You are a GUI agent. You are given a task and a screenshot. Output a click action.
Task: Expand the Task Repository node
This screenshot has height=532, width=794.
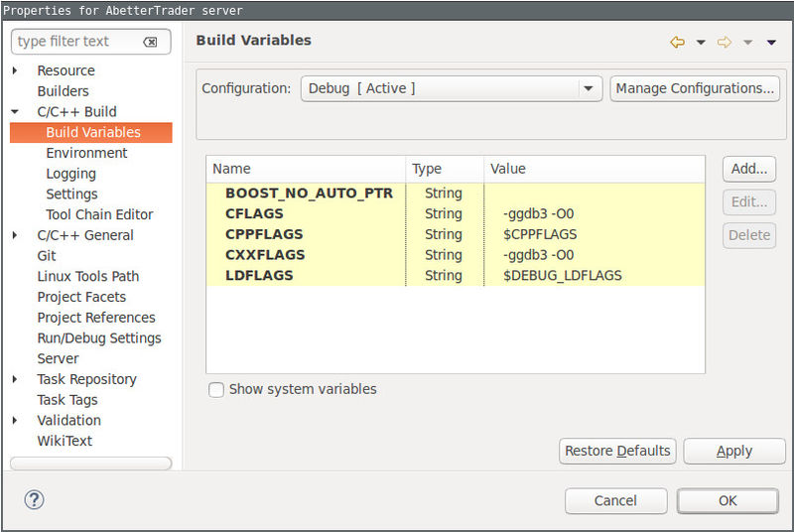[15, 378]
